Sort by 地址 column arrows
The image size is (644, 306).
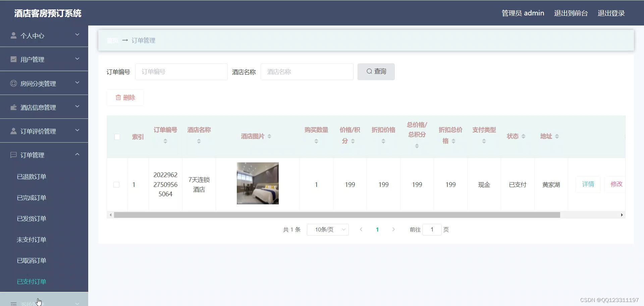557,136
